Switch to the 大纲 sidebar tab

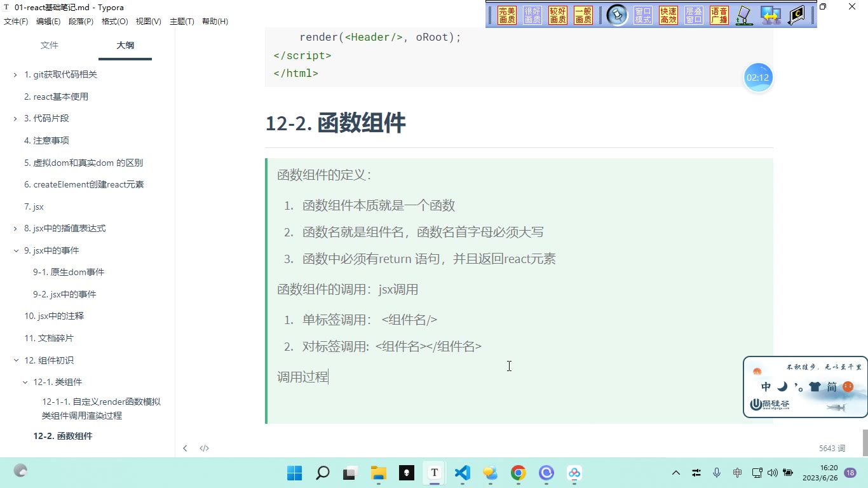[x=125, y=45]
